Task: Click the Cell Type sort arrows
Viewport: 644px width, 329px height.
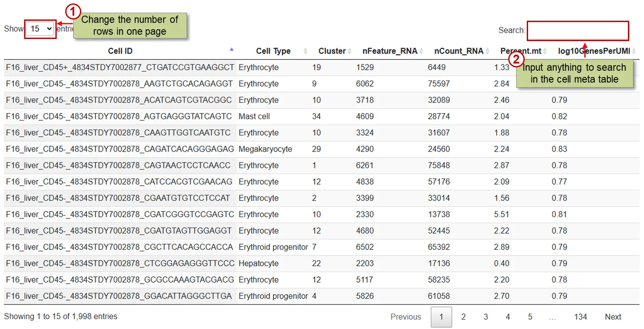Action: tap(305, 51)
